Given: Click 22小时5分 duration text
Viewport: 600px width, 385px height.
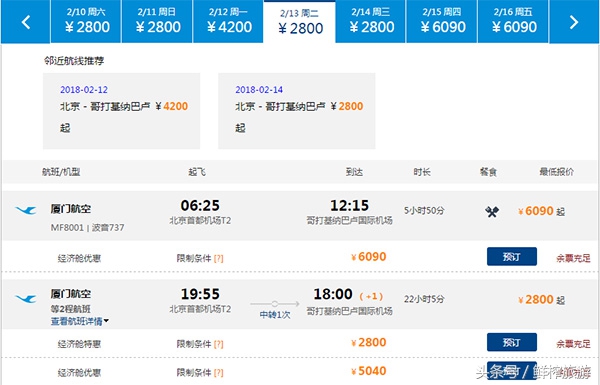Looking at the screenshot, I should 424,299.
